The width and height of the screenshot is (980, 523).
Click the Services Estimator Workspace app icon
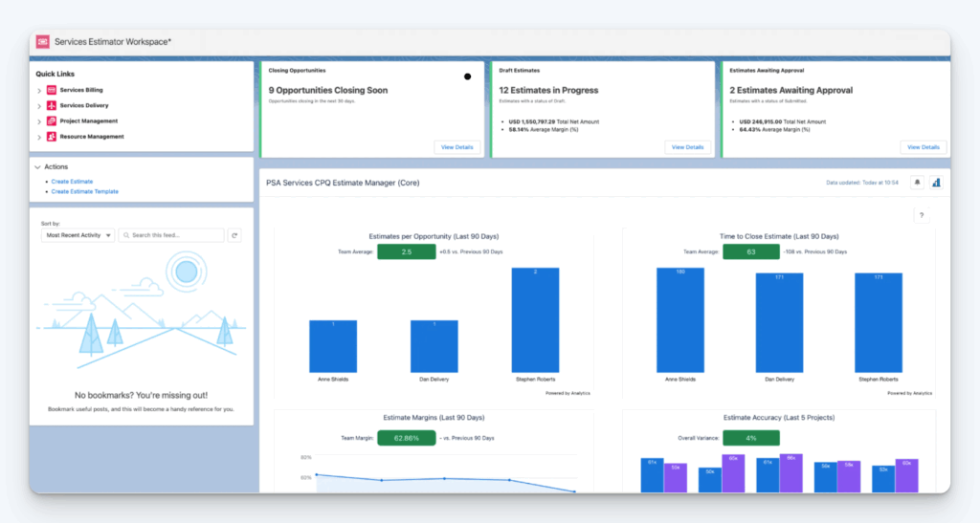(x=43, y=42)
